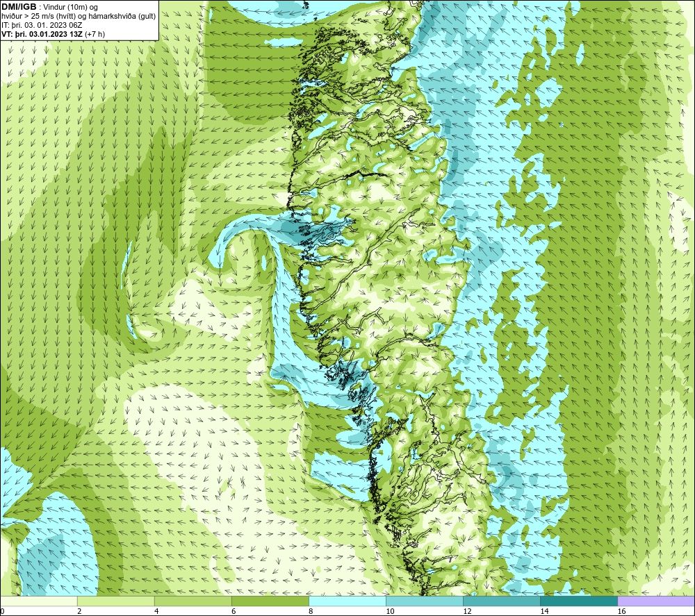
Task: Click the legend scale label '10'
Action: click(390, 611)
